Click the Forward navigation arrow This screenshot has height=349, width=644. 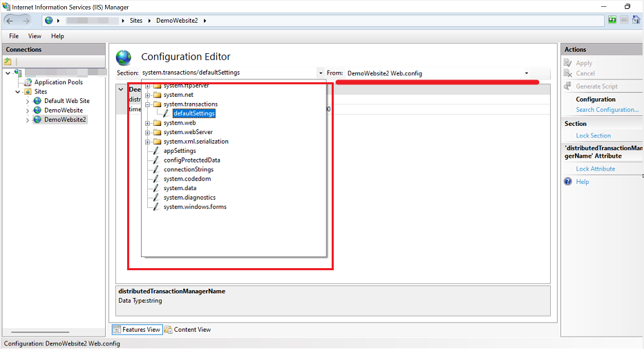26,21
